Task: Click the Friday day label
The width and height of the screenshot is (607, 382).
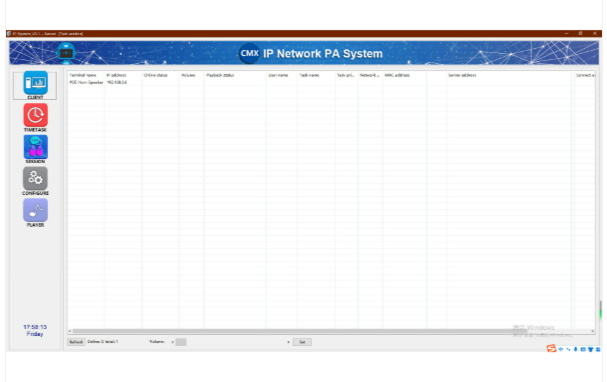Action: click(35, 334)
